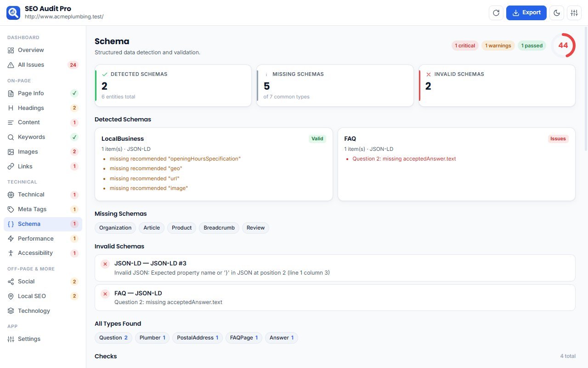The width and height of the screenshot is (588, 368).
Task: Click the Technical chip icon
Action: point(11,195)
